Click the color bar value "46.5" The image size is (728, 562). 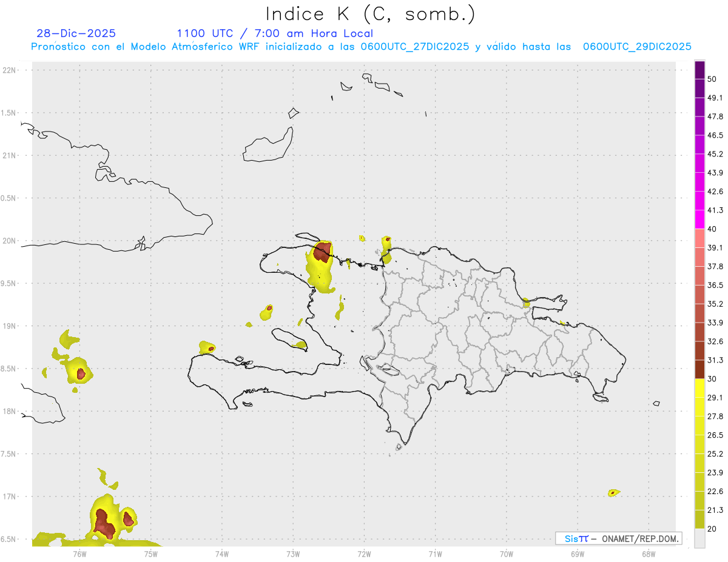(715, 135)
